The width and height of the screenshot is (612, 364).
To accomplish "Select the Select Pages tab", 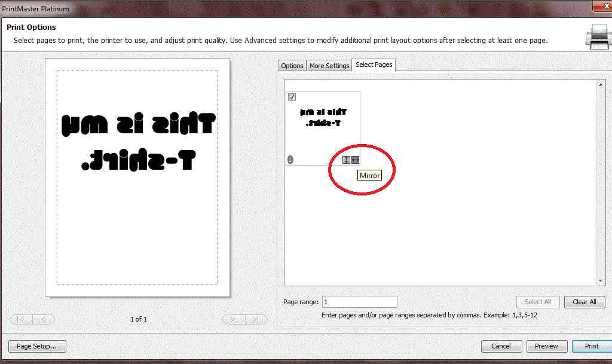I will 374,65.
